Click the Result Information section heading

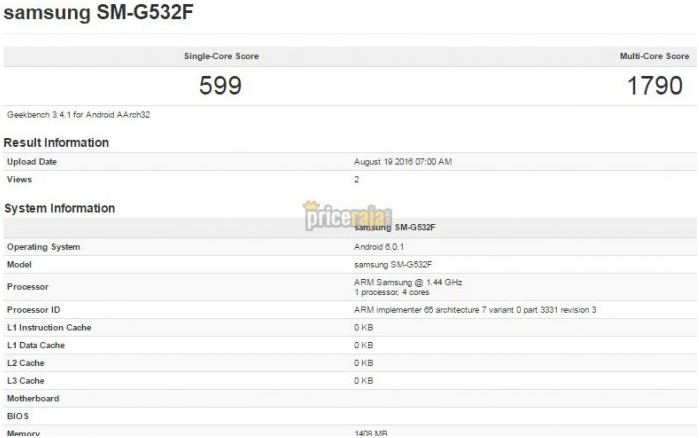click(x=56, y=143)
